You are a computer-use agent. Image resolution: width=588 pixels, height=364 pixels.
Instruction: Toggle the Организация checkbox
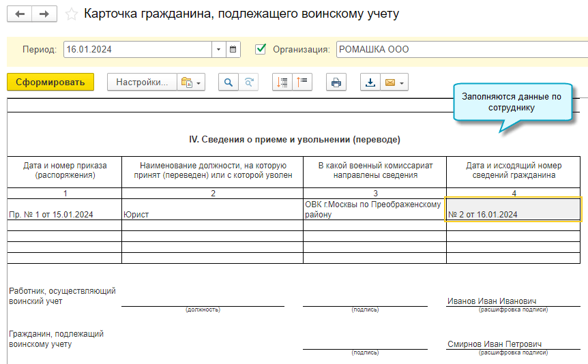pos(260,49)
